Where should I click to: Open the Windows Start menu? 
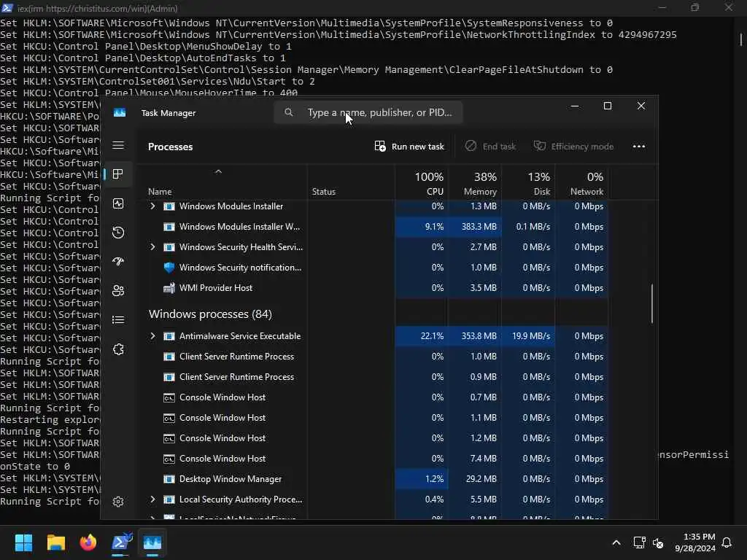(x=23, y=542)
